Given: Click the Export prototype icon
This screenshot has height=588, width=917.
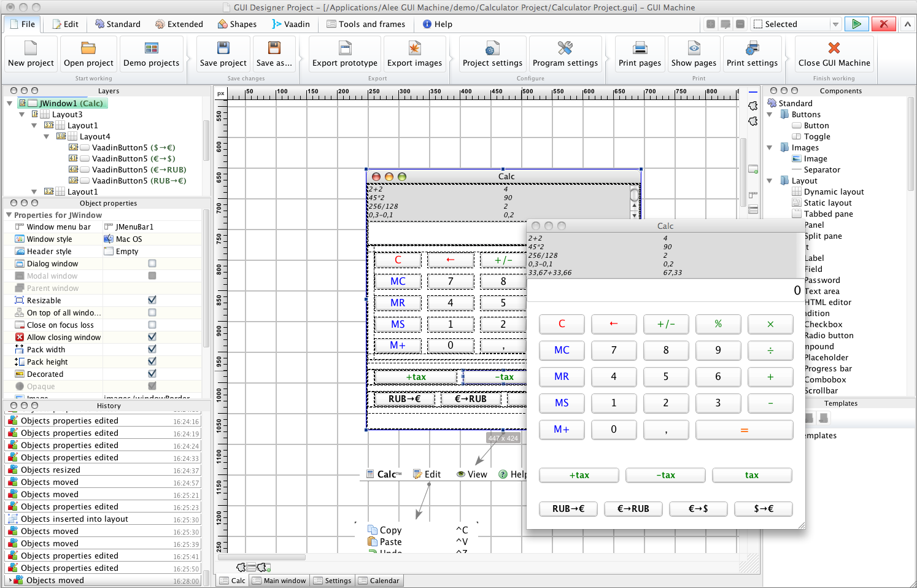Looking at the screenshot, I should point(345,48).
